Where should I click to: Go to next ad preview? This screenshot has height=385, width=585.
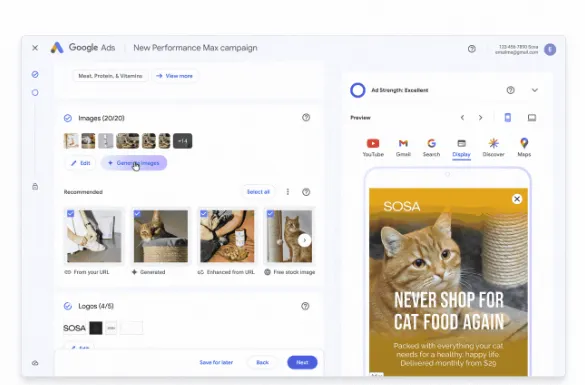click(x=481, y=118)
